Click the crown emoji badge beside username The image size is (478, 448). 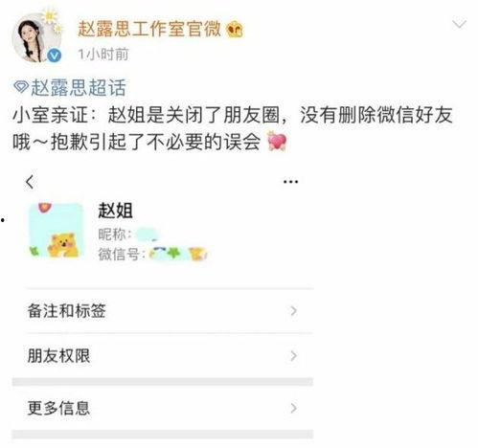tap(235, 30)
